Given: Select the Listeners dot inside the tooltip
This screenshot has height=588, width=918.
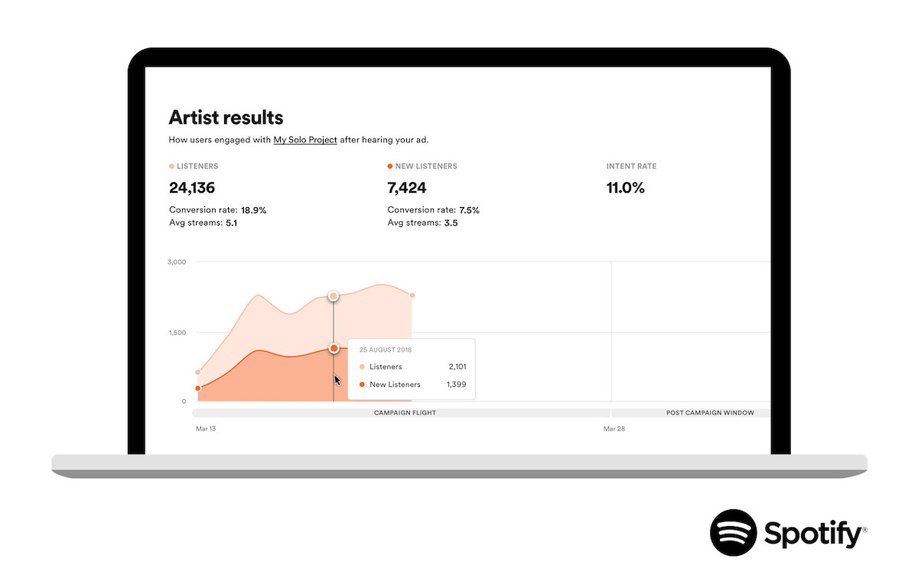Looking at the screenshot, I should [363, 366].
